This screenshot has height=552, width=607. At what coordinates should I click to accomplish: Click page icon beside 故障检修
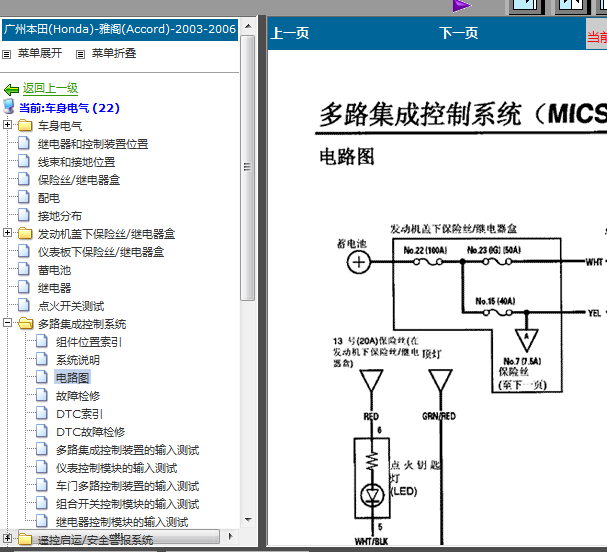coord(42,395)
